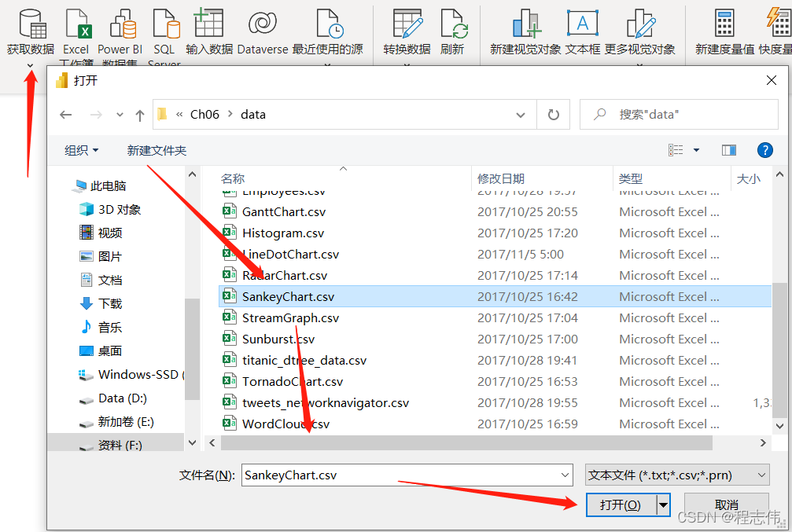The height and width of the screenshot is (532, 792).
Task: Click the folder icon in the address bar
Action: pos(162,114)
